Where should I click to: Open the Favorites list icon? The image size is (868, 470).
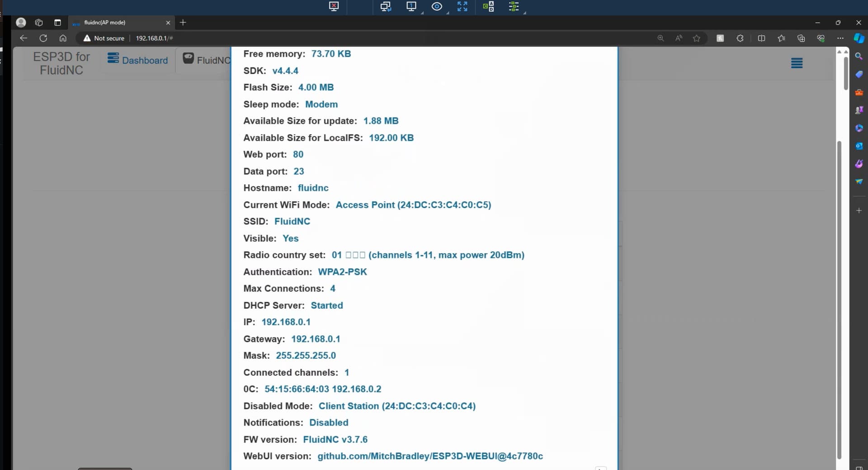click(781, 38)
